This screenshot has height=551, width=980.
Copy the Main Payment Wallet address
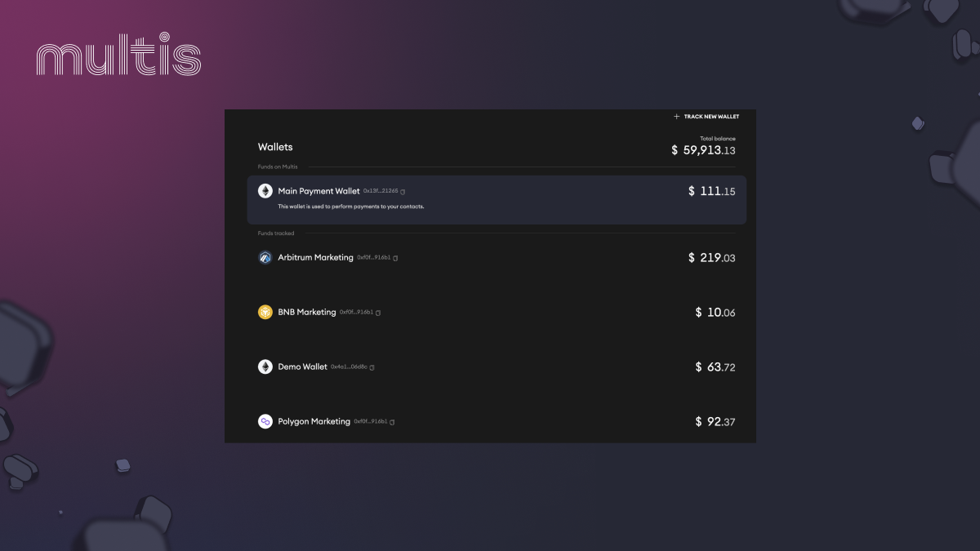point(403,192)
